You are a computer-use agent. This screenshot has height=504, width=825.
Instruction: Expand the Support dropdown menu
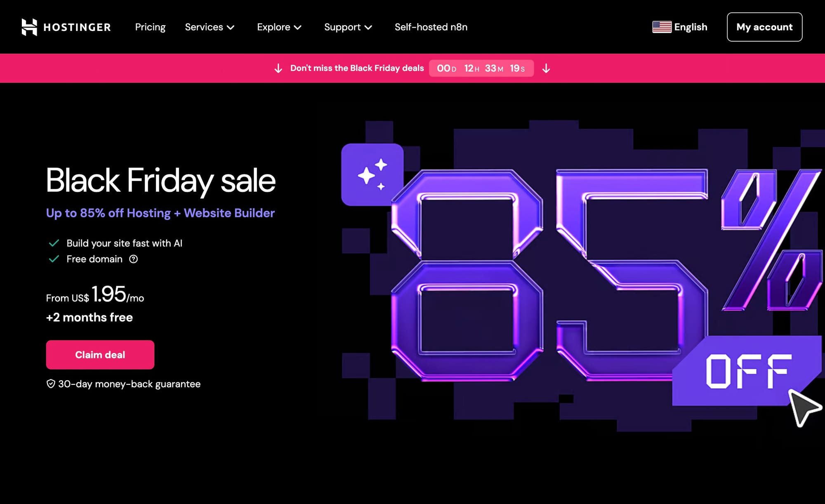tap(348, 27)
